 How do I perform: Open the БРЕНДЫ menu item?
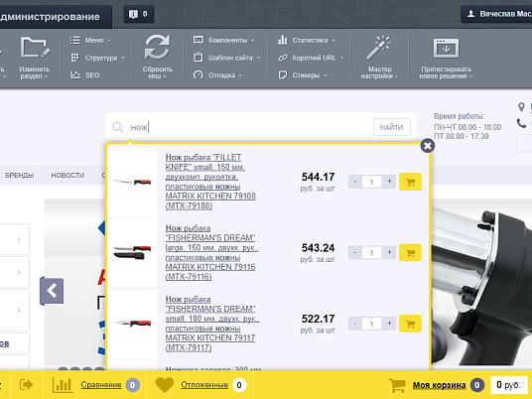[19, 176]
